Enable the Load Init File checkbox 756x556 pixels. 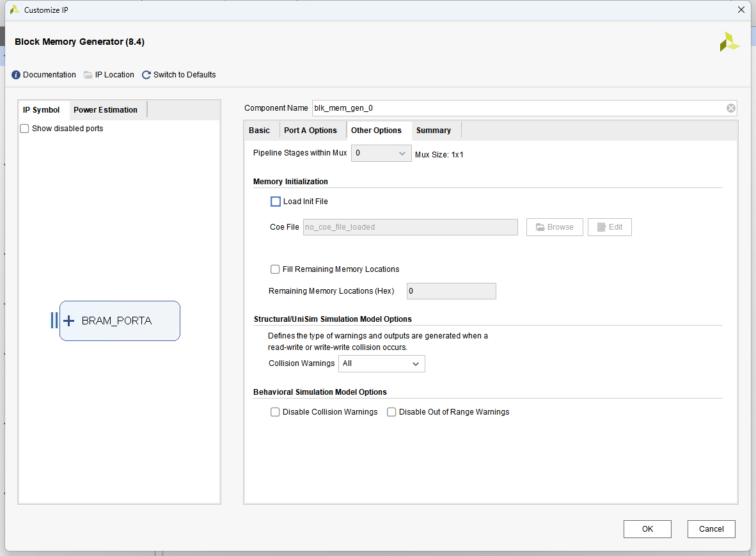(276, 202)
